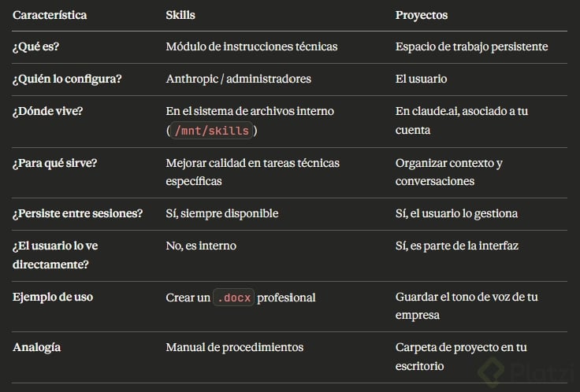
Task: Click the ¿Quién lo configura? row label
Action: (x=67, y=79)
